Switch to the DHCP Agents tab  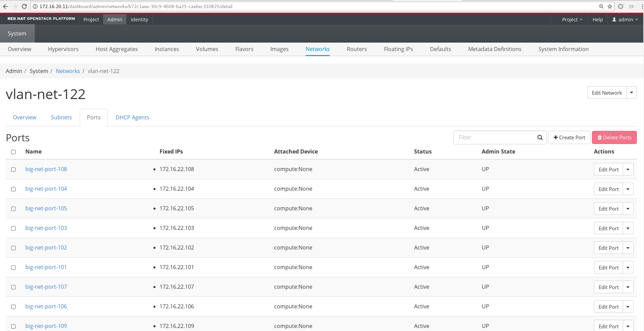pos(132,117)
